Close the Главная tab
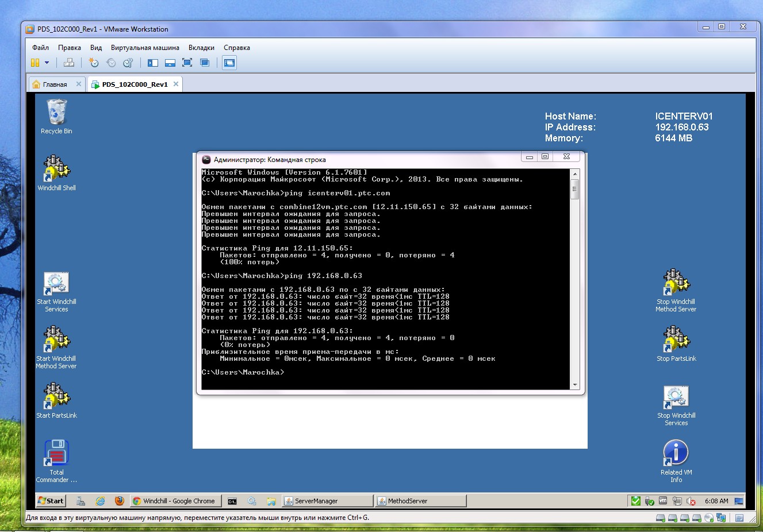The image size is (763, 532). 79,84
